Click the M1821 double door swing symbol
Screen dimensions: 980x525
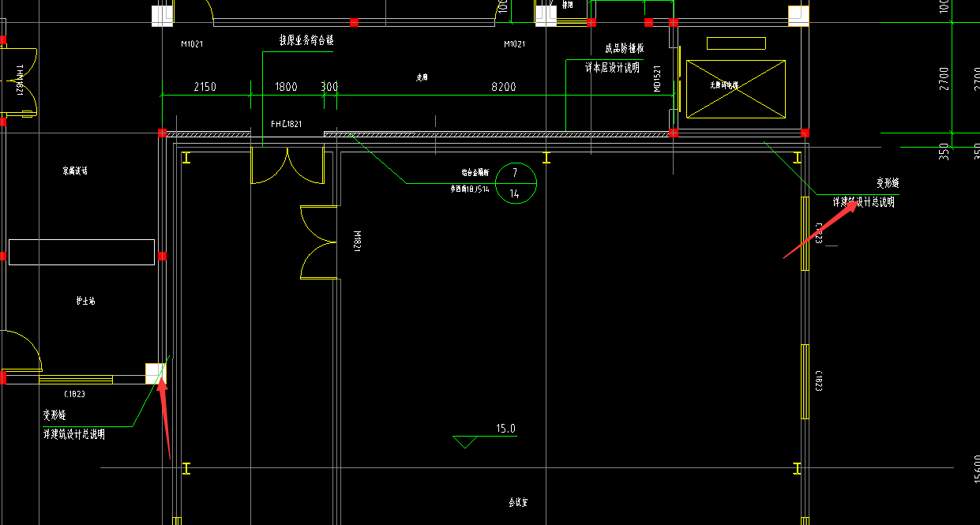pos(319,242)
